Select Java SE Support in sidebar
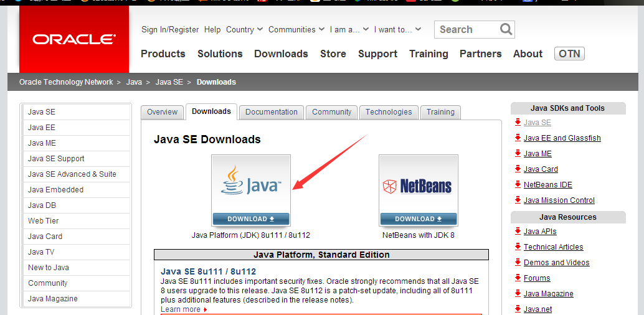This screenshot has width=644, height=315. click(77, 159)
